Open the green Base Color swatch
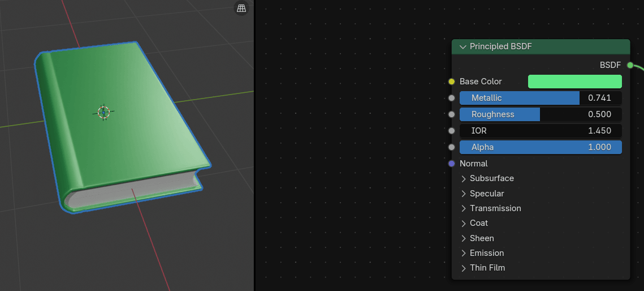 (x=574, y=82)
